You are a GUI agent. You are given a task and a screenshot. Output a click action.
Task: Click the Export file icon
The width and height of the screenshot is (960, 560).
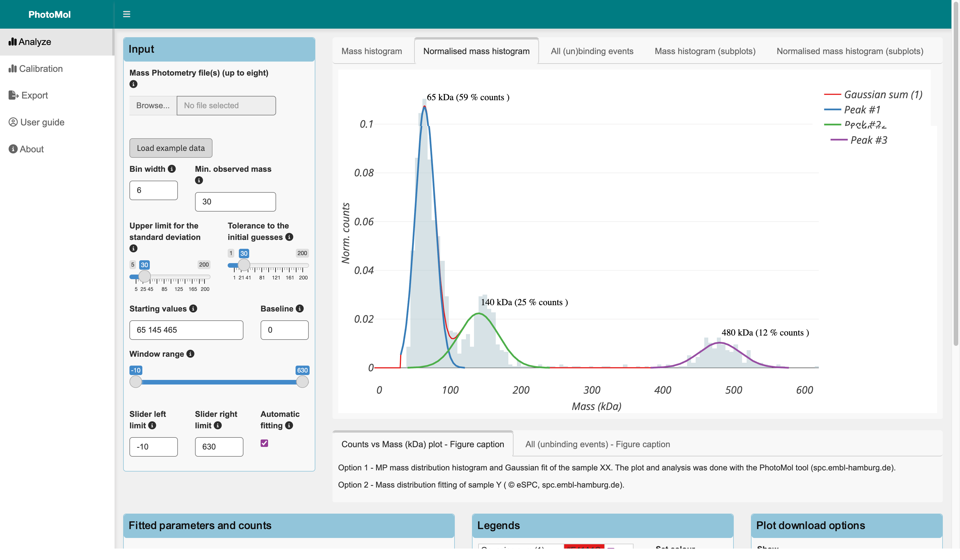(14, 95)
